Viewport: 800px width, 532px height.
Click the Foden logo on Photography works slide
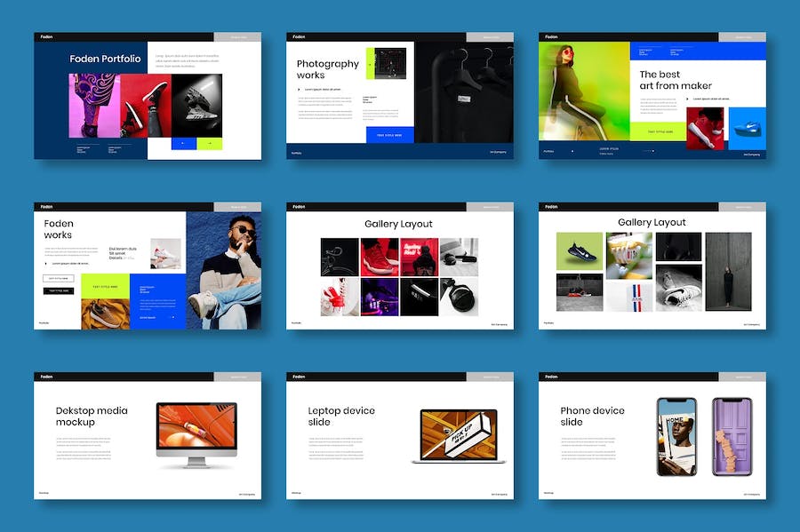(296, 37)
